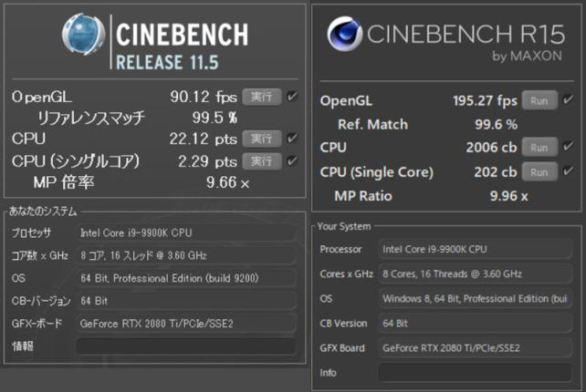Click the Cinebench R15 sphere logo
This screenshot has width=586, height=392.
pos(345,34)
